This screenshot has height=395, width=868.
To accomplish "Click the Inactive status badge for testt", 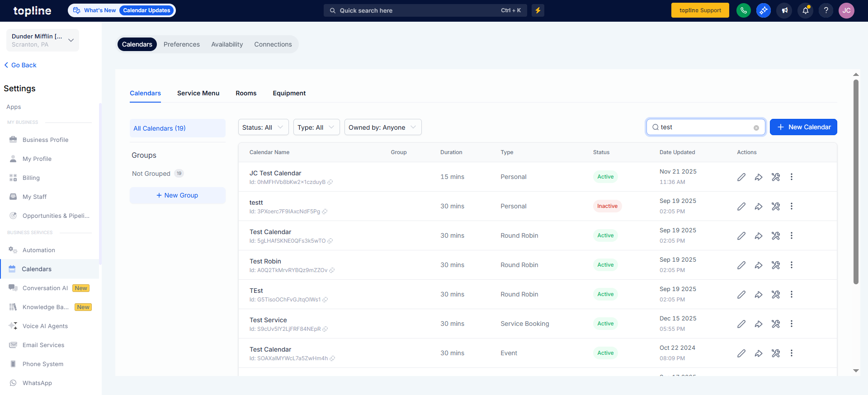I will [x=607, y=206].
